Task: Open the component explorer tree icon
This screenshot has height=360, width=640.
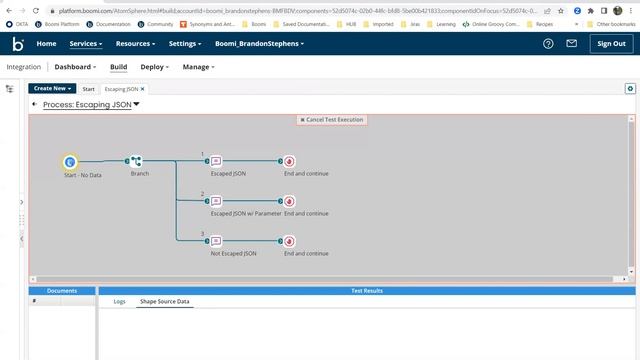Action: pyautogui.click(x=9, y=89)
